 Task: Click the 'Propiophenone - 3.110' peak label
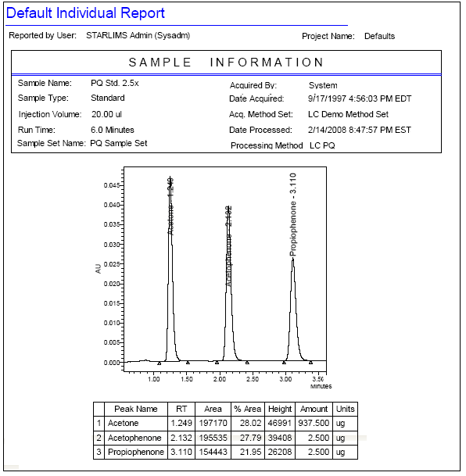[x=292, y=215]
